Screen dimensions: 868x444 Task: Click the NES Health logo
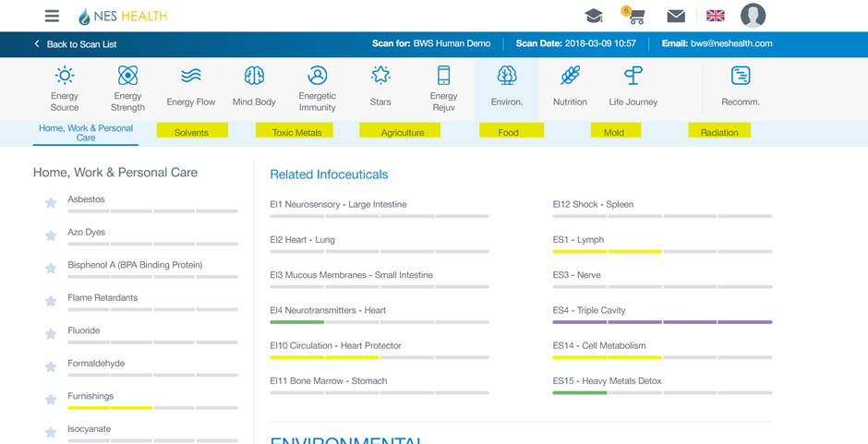tap(123, 16)
